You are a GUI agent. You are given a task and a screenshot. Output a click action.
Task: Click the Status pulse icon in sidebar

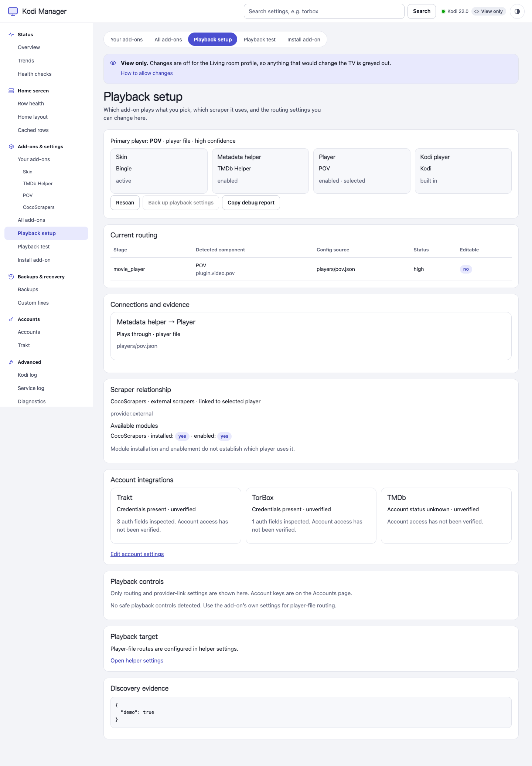click(11, 34)
